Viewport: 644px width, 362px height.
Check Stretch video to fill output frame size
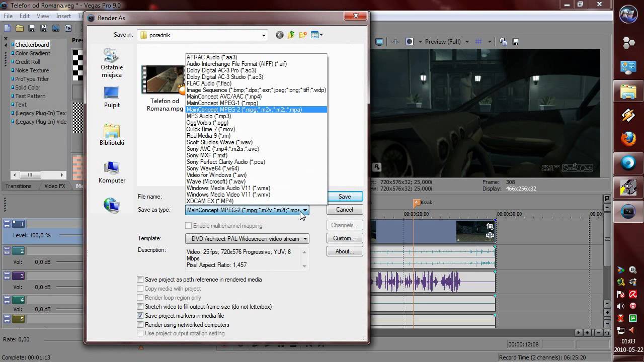click(x=140, y=307)
